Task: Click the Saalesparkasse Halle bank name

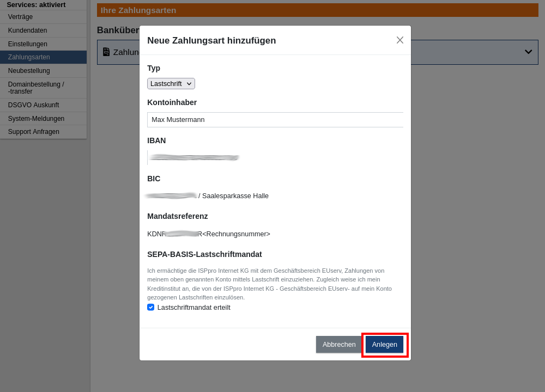Action: (x=235, y=196)
